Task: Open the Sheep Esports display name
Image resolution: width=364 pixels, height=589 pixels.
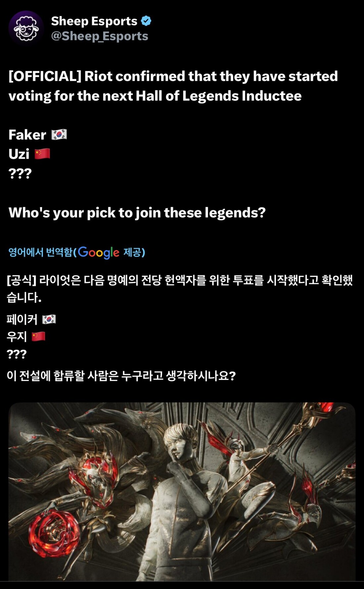Action: point(94,21)
